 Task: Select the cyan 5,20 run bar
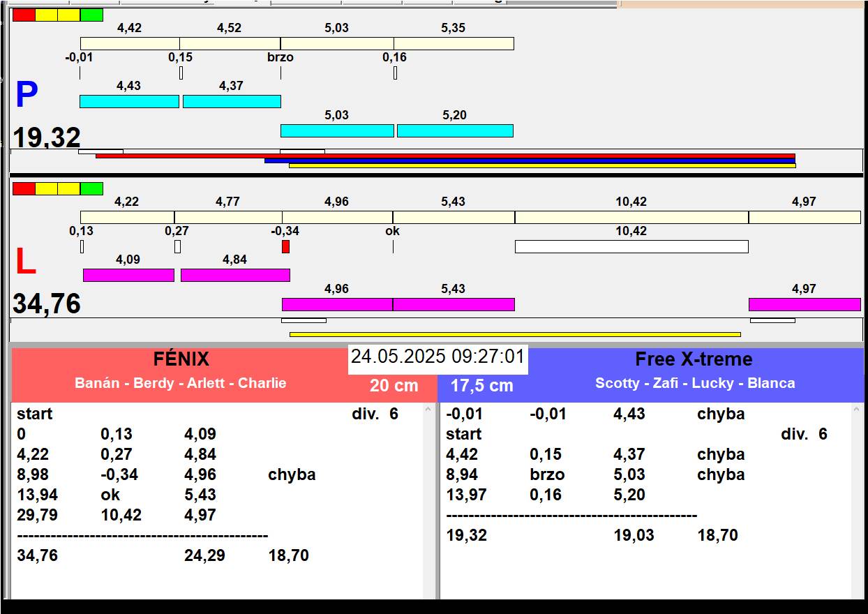[x=455, y=130]
